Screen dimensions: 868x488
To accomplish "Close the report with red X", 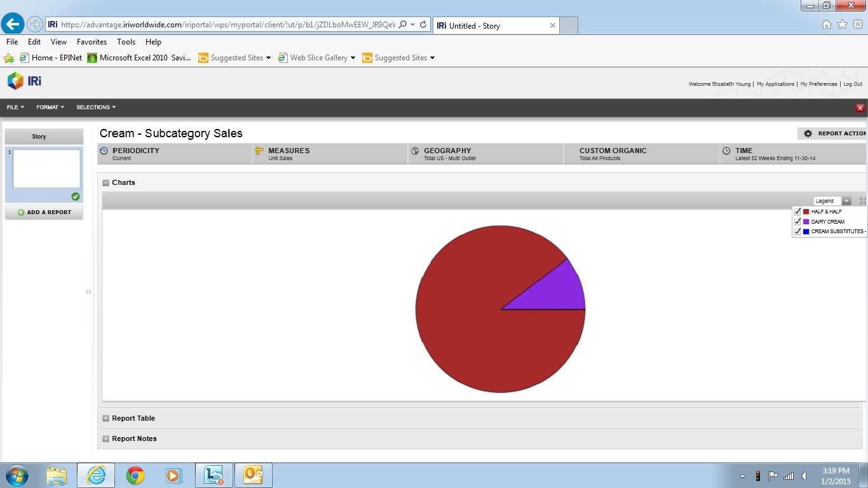I will click(860, 108).
